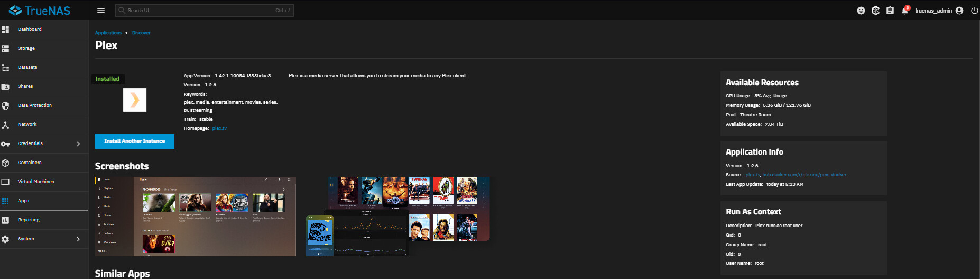Screen dimensions: 980x279
Task: Open the first Plex home screenshot
Action: coord(196,217)
